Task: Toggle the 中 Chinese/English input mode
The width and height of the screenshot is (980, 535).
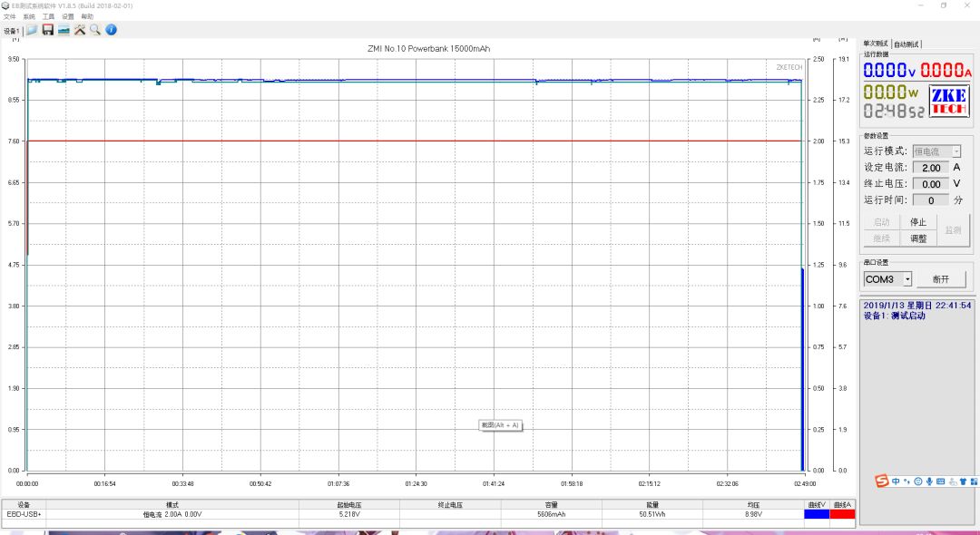Action: click(x=897, y=481)
